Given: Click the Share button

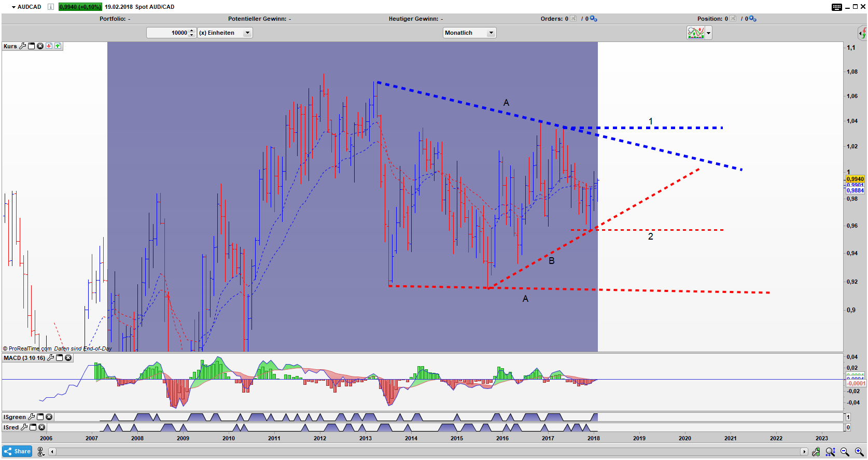Looking at the screenshot, I should coord(17,451).
